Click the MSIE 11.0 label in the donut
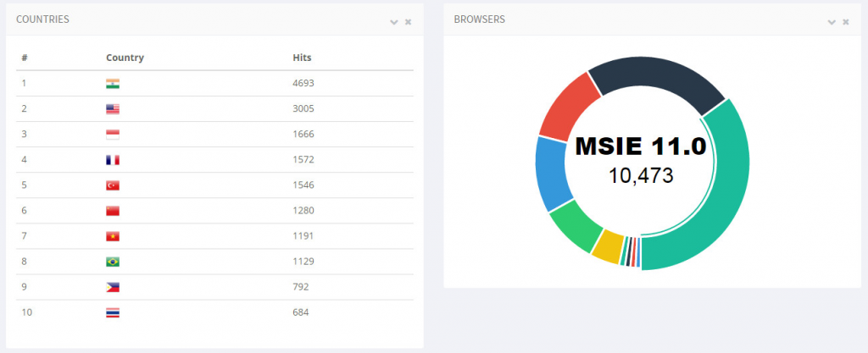Viewport: 868px width, 353px height. point(641,147)
